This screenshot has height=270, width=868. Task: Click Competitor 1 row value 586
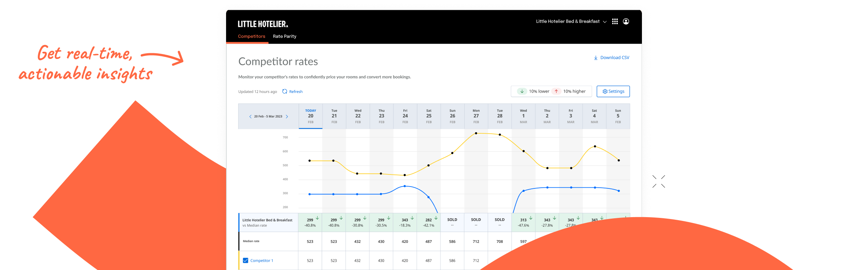(452, 261)
